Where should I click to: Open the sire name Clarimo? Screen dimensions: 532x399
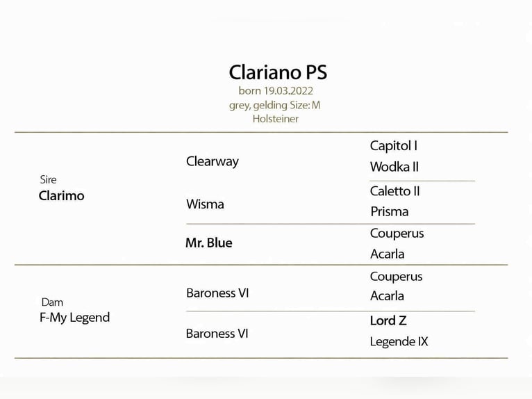62,196
